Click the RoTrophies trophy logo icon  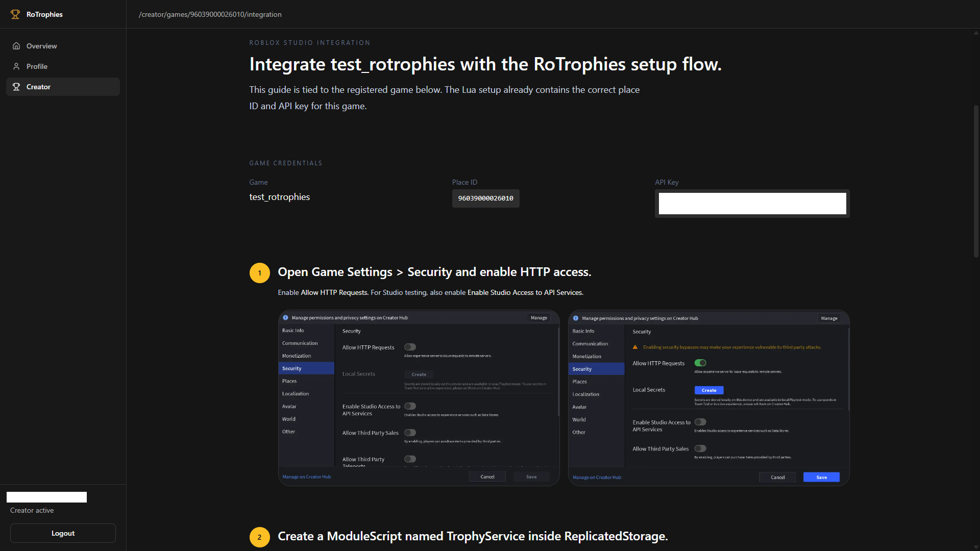click(x=15, y=14)
